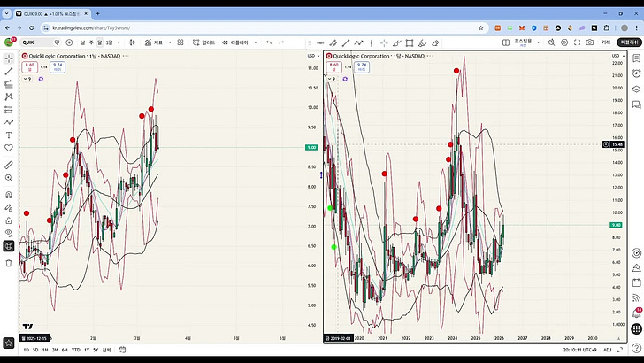The image size is (644, 363).
Task: Select the crosshair cursor tool in left sidebar
Action: tap(9, 58)
